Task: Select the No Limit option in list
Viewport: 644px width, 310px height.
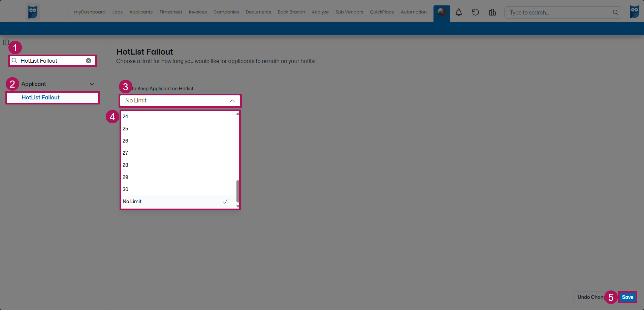Action: tap(179, 201)
